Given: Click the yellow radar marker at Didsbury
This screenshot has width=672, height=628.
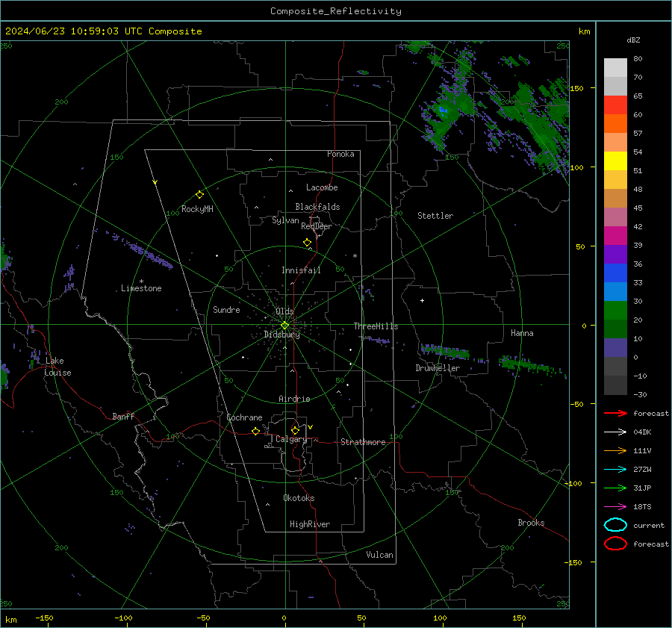Looking at the screenshot, I should click(284, 326).
